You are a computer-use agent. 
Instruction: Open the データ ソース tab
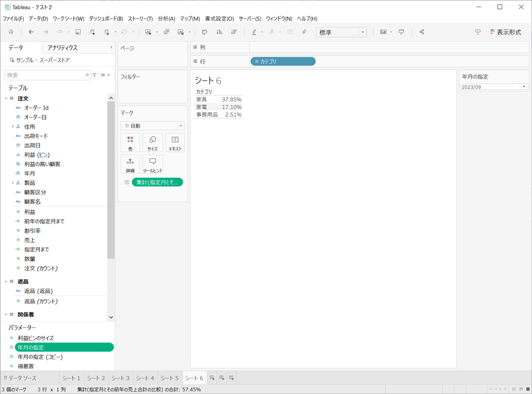(20, 378)
